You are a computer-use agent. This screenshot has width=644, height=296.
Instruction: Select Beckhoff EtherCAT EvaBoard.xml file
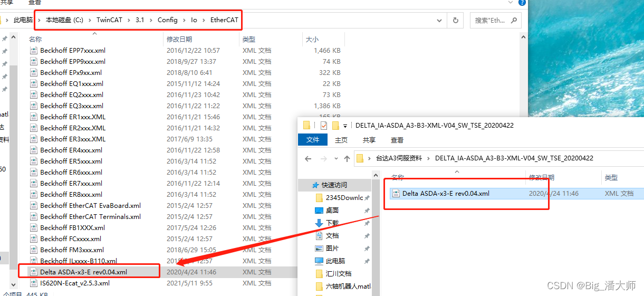click(91, 206)
